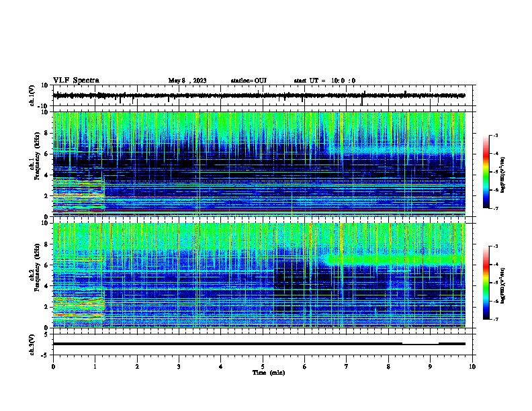The width and height of the screenshot is (532, 411).
Task: Click the ch.2 spectrogram color scale bar
Action: click(x=486, y=283)
